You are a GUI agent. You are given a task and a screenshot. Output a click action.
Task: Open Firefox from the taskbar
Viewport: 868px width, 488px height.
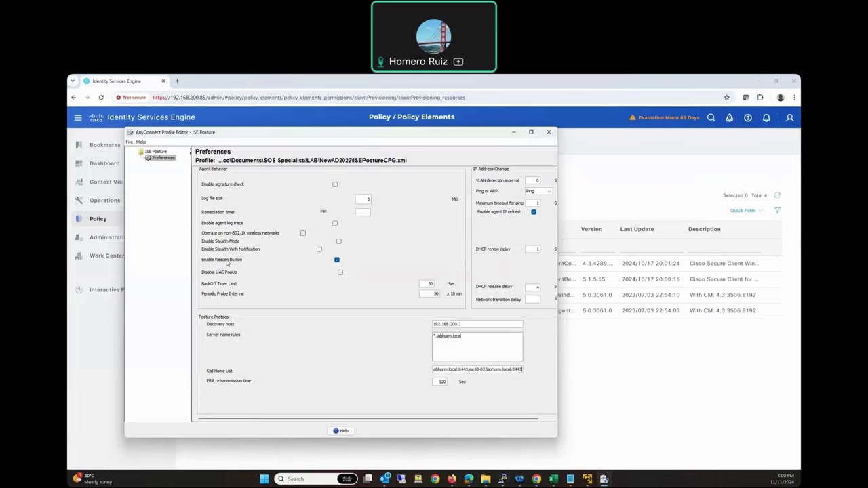coord(452,479)
